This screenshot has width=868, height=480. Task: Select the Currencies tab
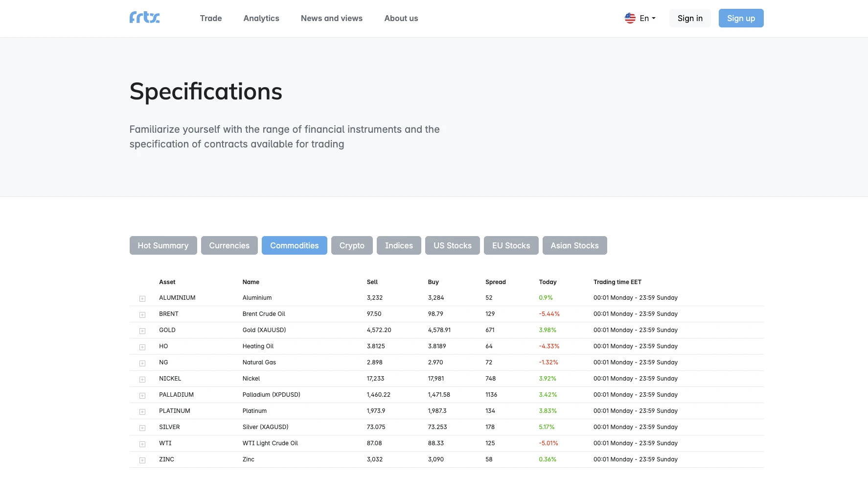pyautogui.click(x=229, y=245)
